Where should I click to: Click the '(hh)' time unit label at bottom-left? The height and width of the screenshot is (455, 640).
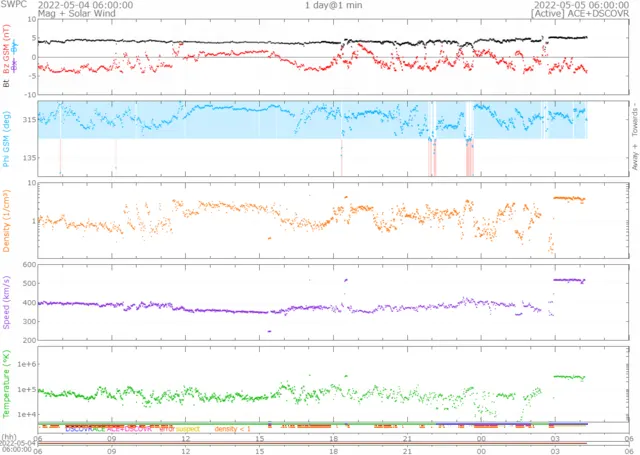point(9,437)
